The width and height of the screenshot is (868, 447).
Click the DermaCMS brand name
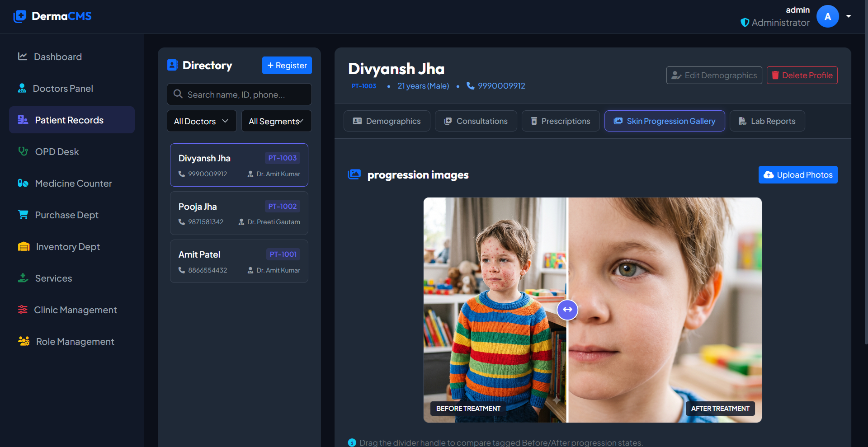coord(61,16)
